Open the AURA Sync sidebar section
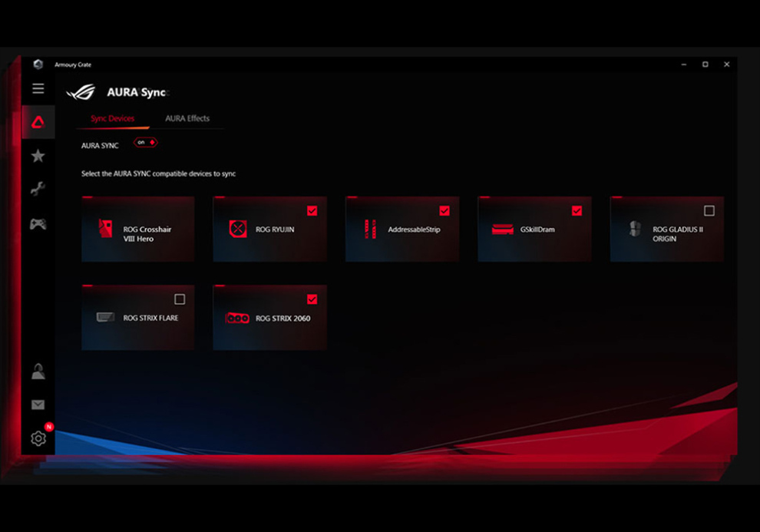The height and width of the screenshot is (532, 760). click(38, 122)
